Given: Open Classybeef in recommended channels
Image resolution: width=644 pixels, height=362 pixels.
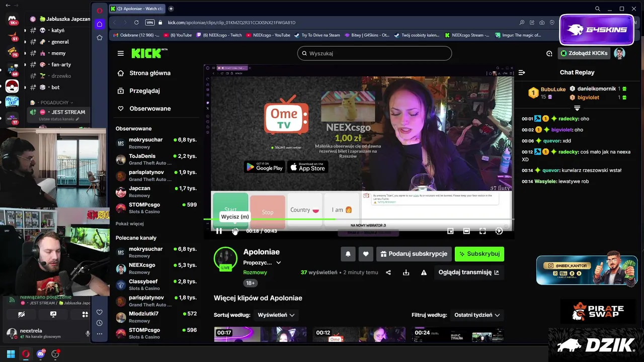Looking at the screenshot, I should pos(156,285).
